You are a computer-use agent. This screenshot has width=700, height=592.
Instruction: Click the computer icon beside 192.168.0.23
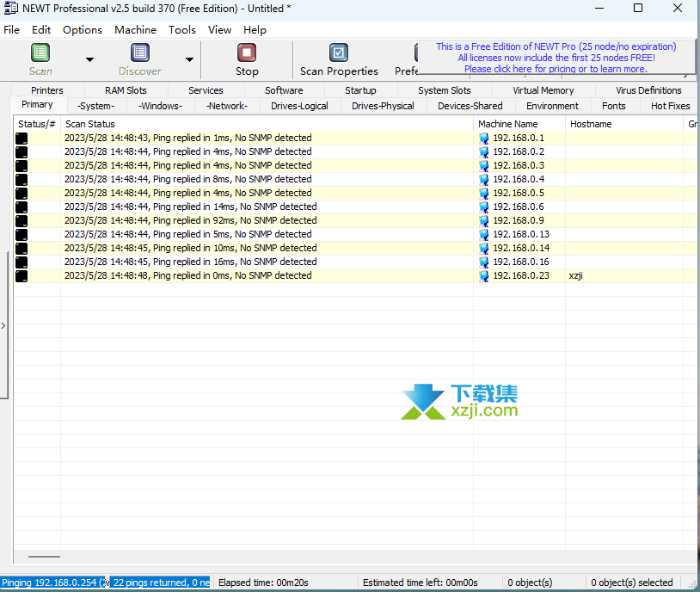484,276
